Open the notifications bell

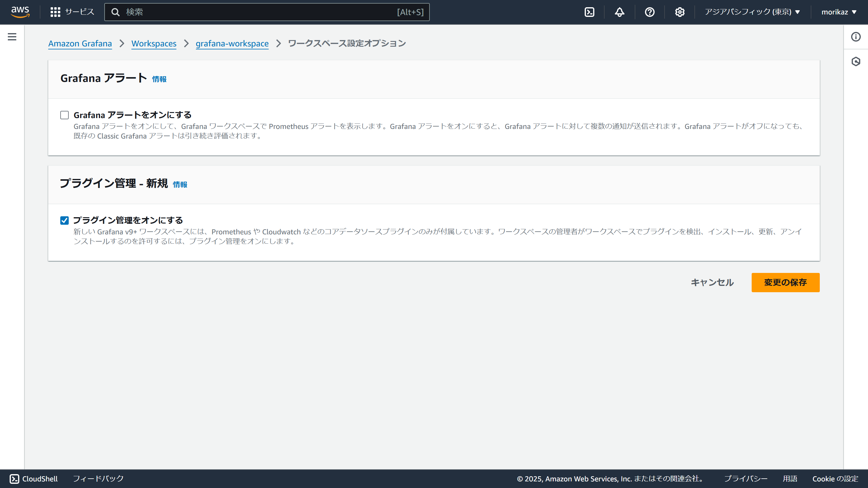coord(619,12)
